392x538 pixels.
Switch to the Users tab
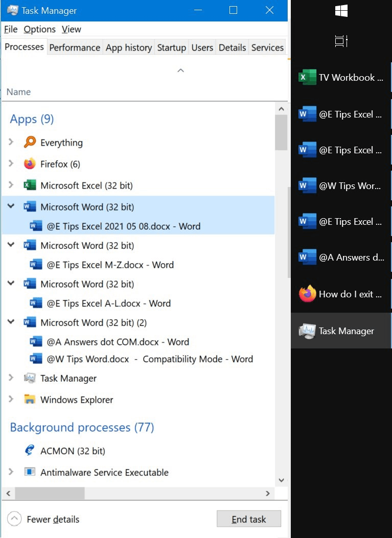click(x=202, y=48)
